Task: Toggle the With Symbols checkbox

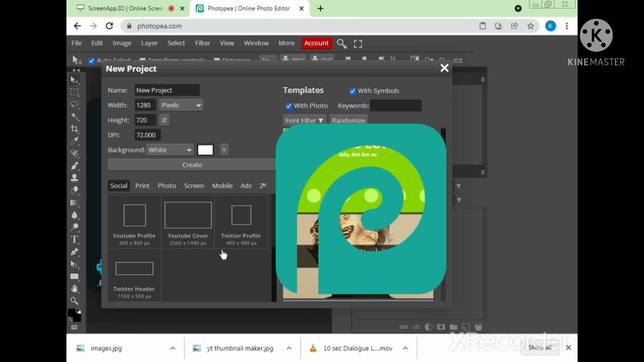Action: pos(353,91)
